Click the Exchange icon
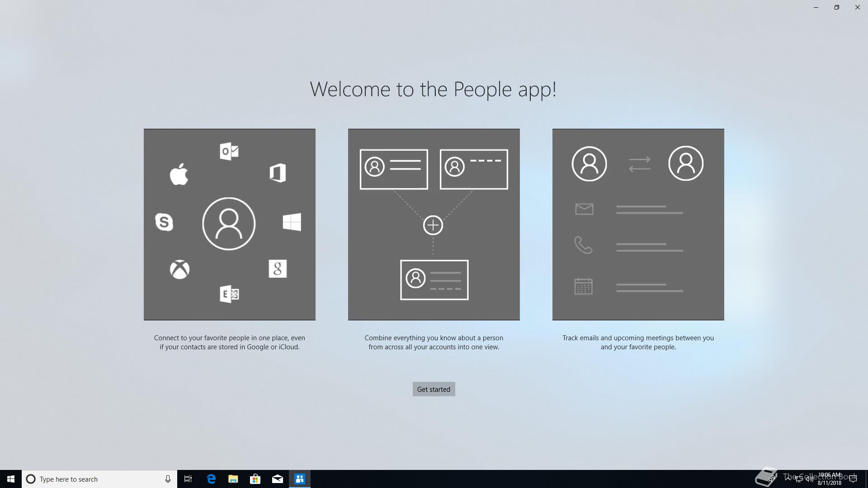 click(229, 294)
